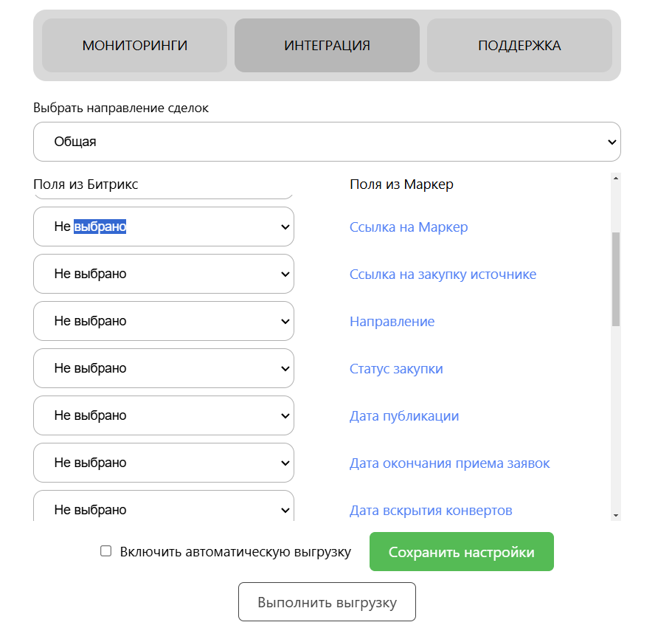This screenshot has width=672, height=625.
Task: Click the Сохранить настройки button
Action: [461, 552]
